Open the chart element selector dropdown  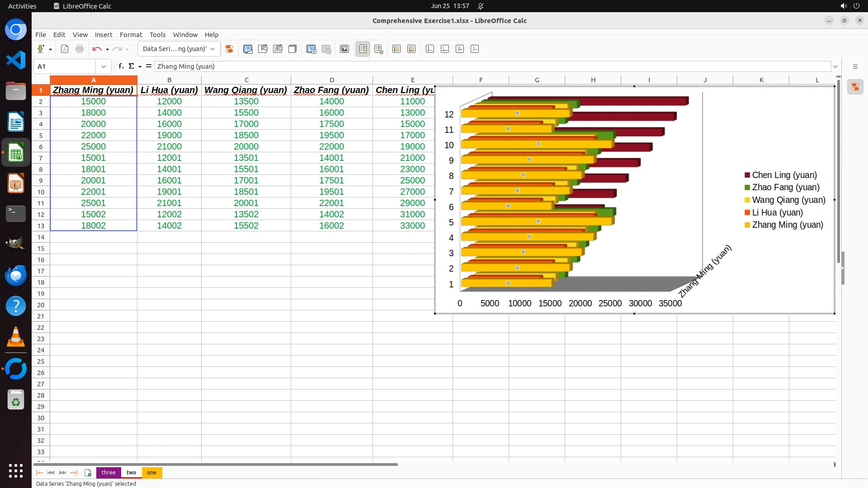tap(212, 49)
